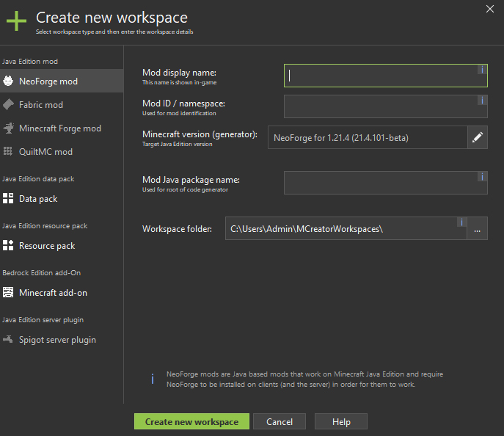504x436 pixels.
Task: Choose QuiltMC mod workspace type
Action: click(62, 151)
